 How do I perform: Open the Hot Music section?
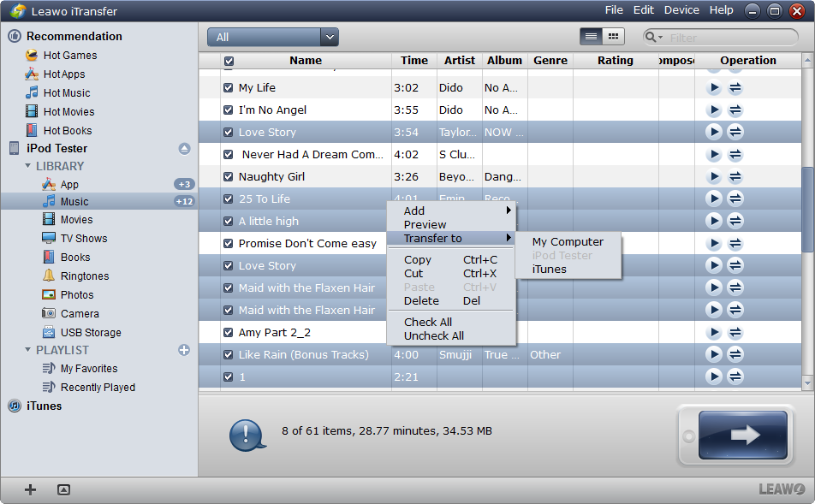coord(67,93)
